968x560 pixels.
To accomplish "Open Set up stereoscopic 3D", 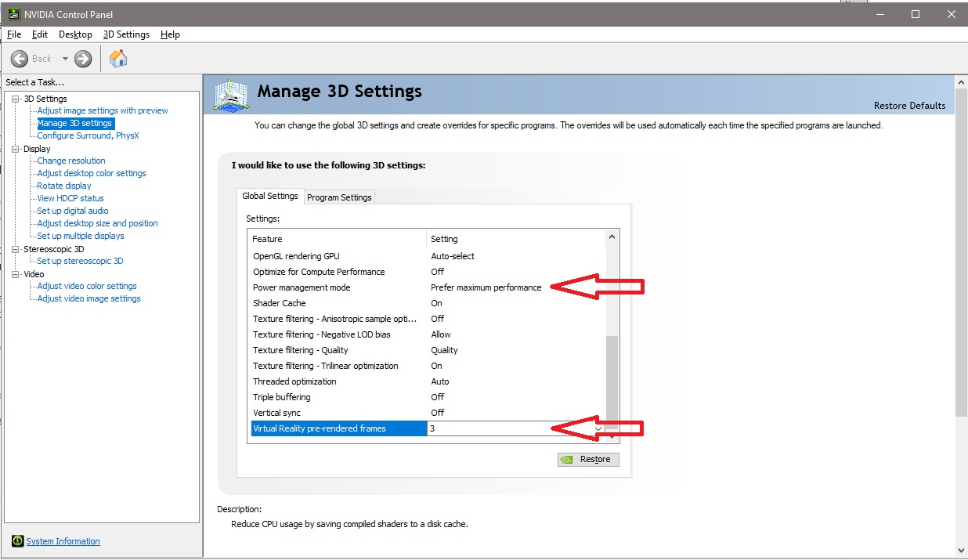I will click(x=80, y=261).
